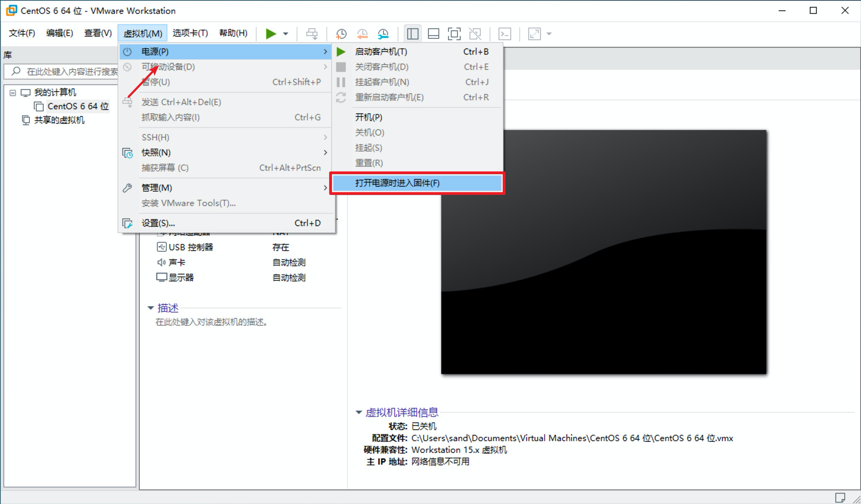Toggle the library sidebar view icon
861x504 pixels.
413,34
